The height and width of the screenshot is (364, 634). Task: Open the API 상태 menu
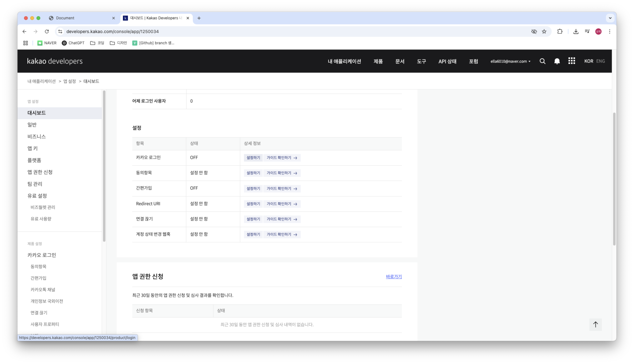pos(447,61)
